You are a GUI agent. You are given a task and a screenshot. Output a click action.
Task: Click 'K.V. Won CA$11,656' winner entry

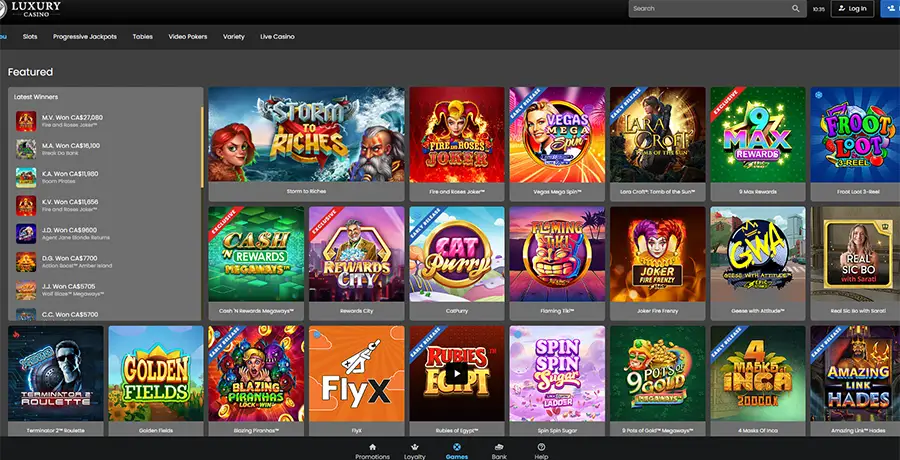tap(70, 202)
